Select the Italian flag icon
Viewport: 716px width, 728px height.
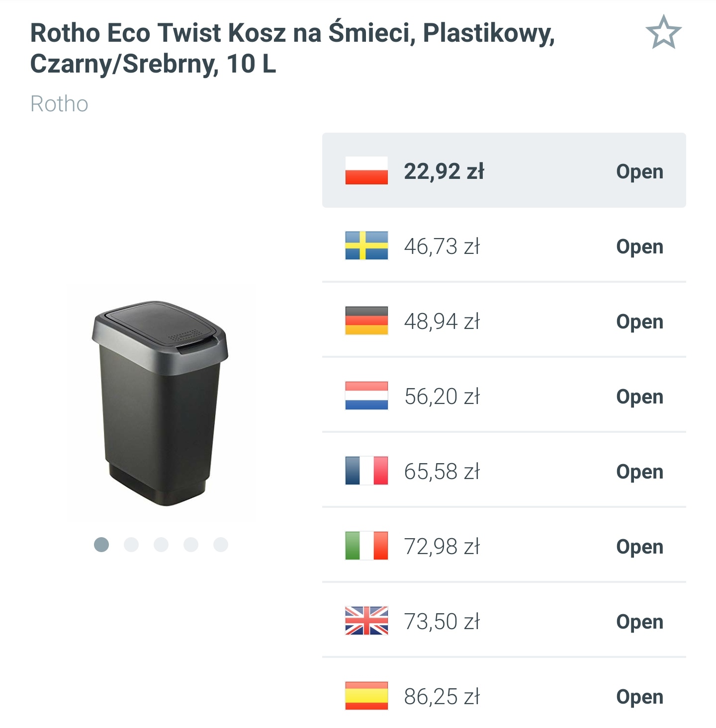click(x=365, y=546)
